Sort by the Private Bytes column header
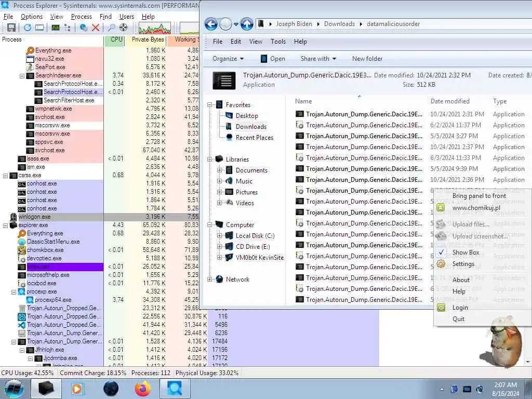 [146, 39]
